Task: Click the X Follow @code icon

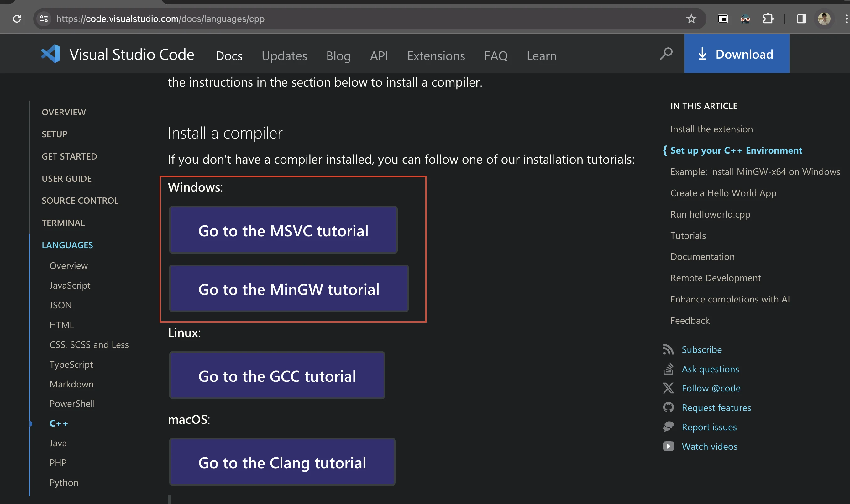Action: pyautogui.click(x=668, y=388)
